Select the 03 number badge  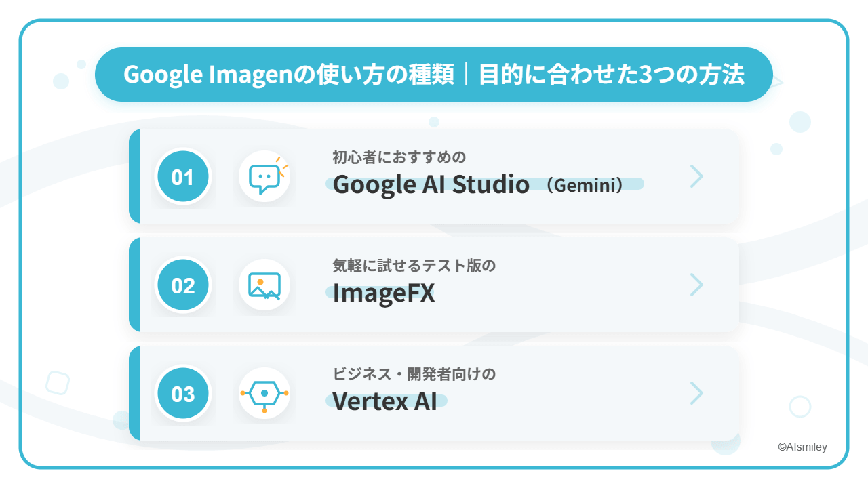coord(182,394)
